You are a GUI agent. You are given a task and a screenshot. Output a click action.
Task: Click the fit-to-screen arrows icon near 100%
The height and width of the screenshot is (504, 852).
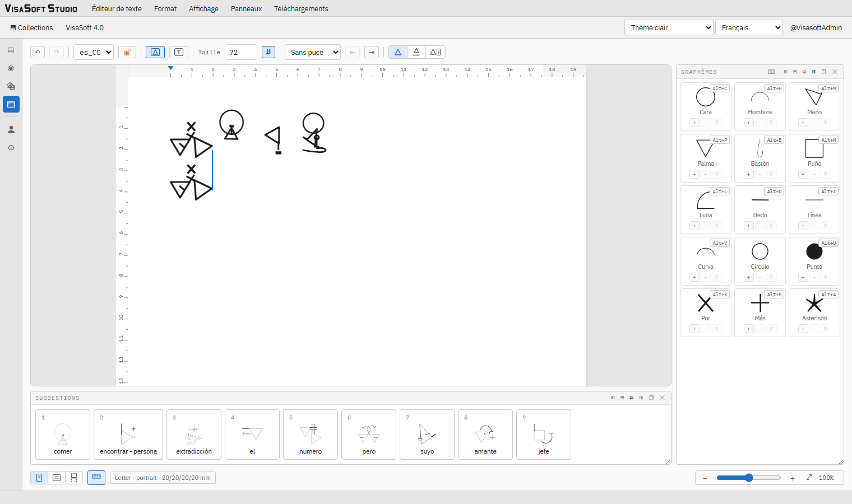tap(809, 478)
